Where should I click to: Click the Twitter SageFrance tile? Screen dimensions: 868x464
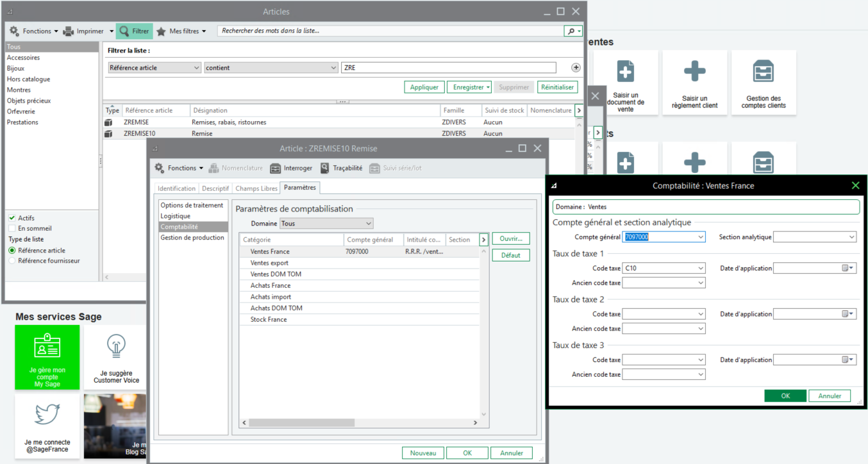click(x=47, y=426)
